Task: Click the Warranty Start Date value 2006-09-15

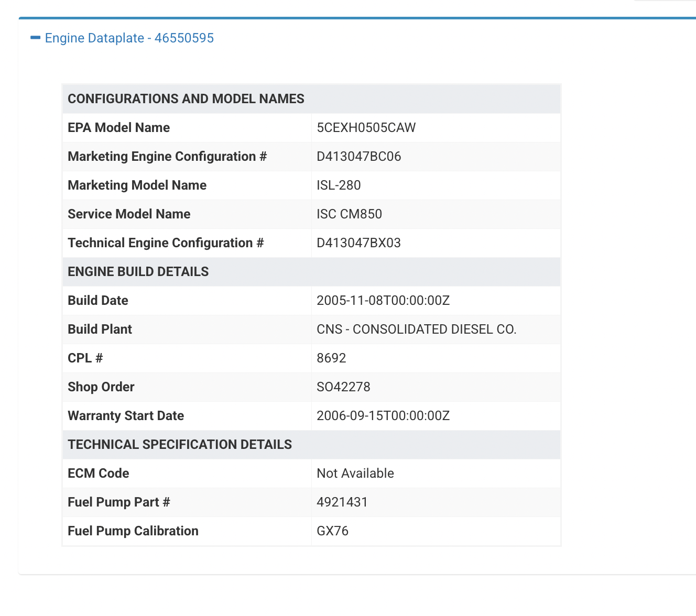Action: [x=383, y=416]
